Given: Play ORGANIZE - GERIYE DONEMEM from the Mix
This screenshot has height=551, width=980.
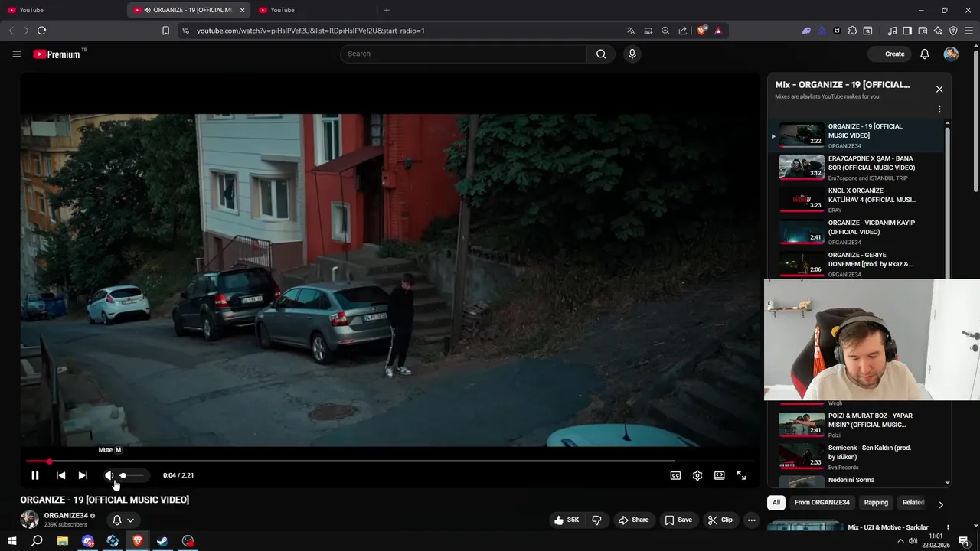Looking at the screenshot, I should 857,263.
